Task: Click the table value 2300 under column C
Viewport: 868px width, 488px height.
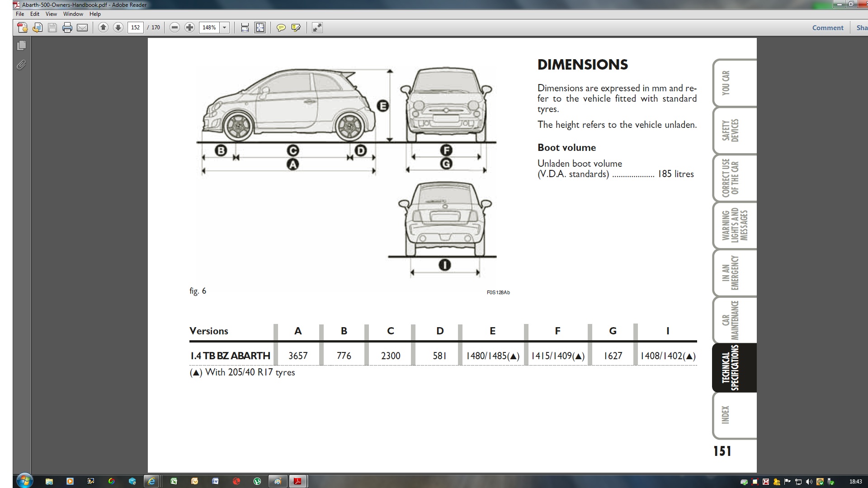Action: (391, 356)
